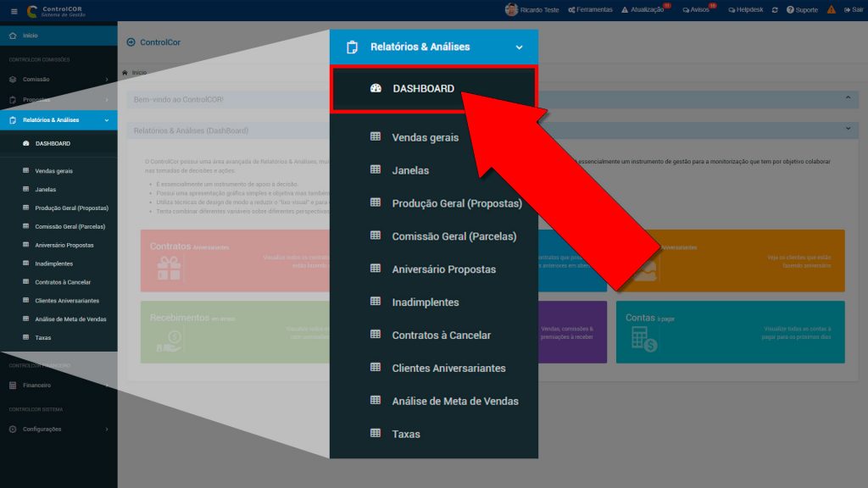
Task: Click Sair to log out
Action: [x=853, y=10]
